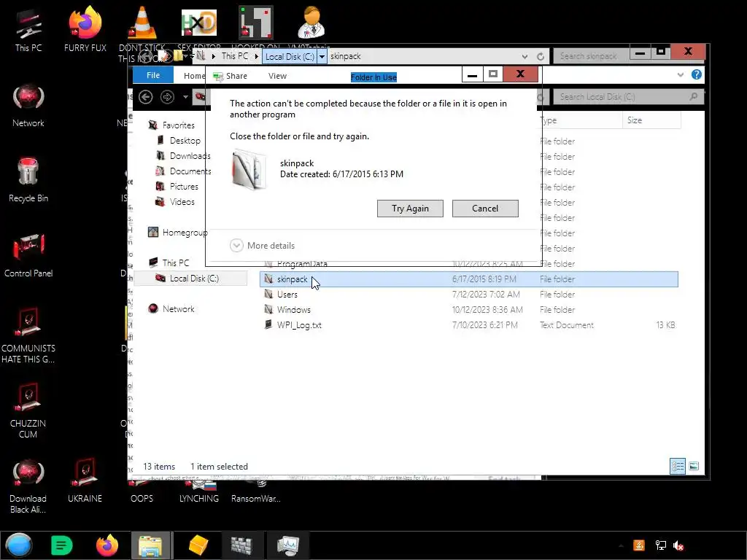Open the recent locations dropdown arrow

185,97
